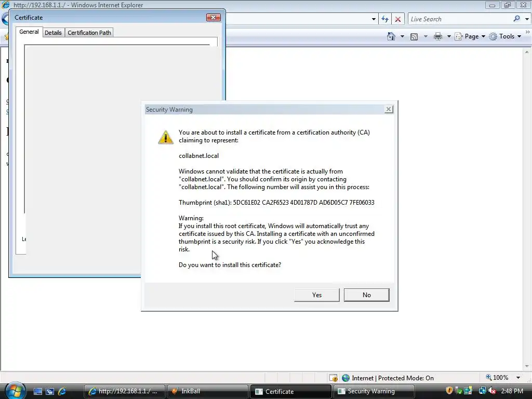The height and width of the screenshot is (399, 532).
Task: Click the RSS feeds icon
Action: [x=414, y=37]
